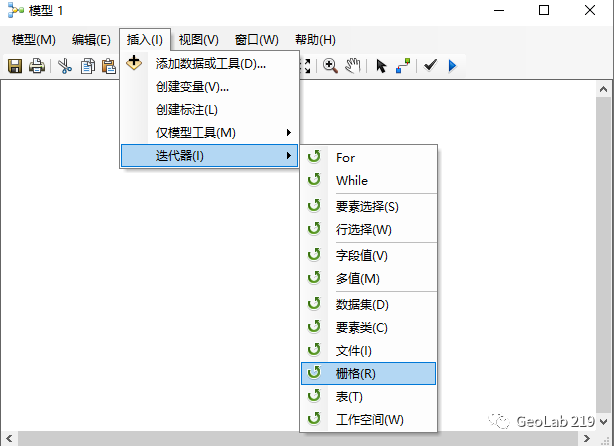The height and width of the screenshot is (446, 614).
Task: Choose 创建标注(L) menu entry
Action: tap(210, 110)
